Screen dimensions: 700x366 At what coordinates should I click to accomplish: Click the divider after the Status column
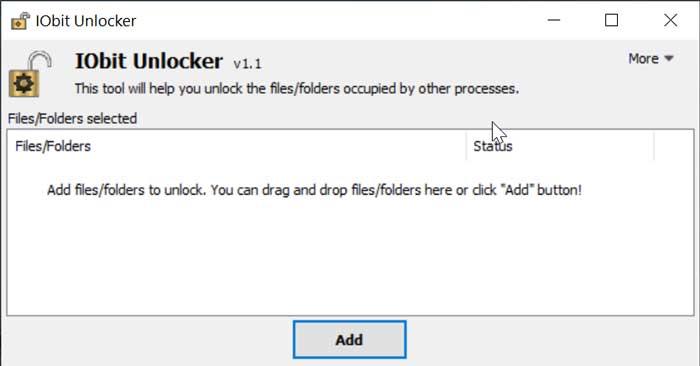[x=654, y=146]
